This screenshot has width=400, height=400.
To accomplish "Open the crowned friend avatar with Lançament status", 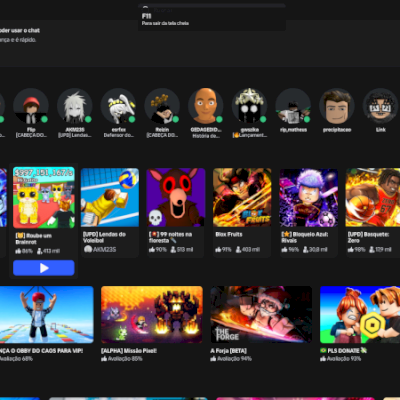I will click(x=249, y=106).
